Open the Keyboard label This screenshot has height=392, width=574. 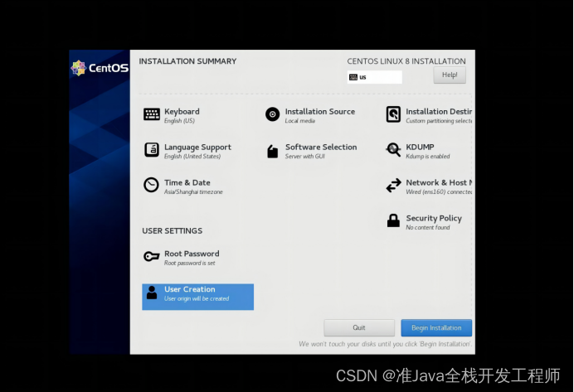coord(182,112)
